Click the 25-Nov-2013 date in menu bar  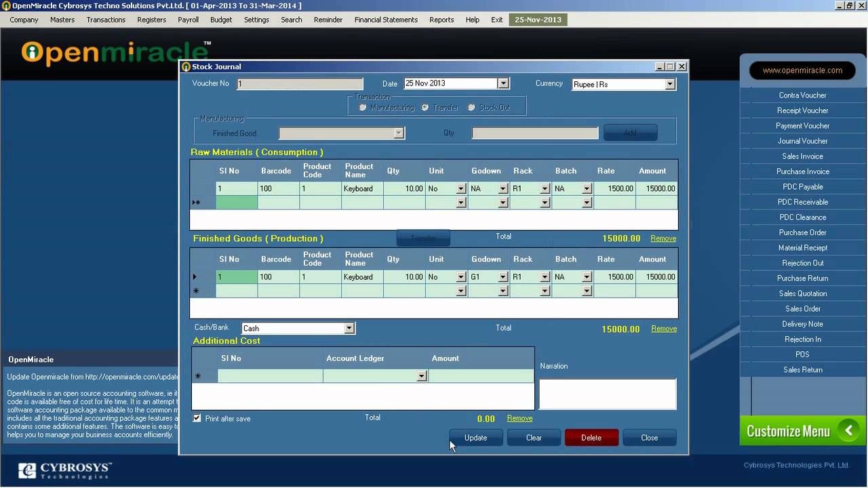(538, 20)
